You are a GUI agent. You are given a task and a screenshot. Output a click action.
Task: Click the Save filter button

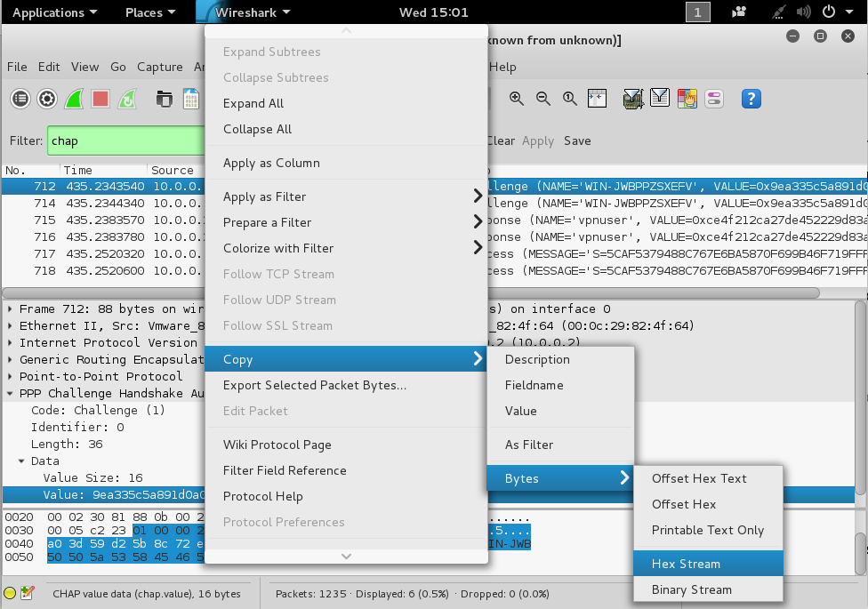tap(577, 140)
